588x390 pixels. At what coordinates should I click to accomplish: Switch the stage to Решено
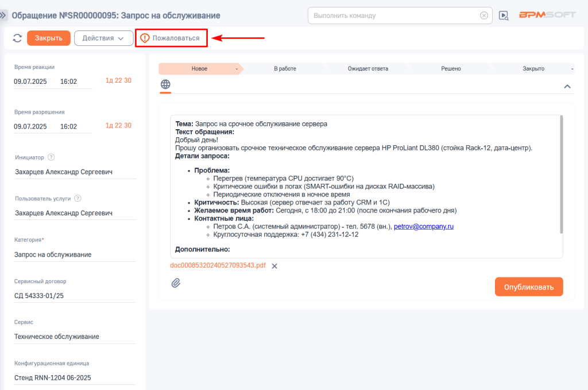(451, 69)
